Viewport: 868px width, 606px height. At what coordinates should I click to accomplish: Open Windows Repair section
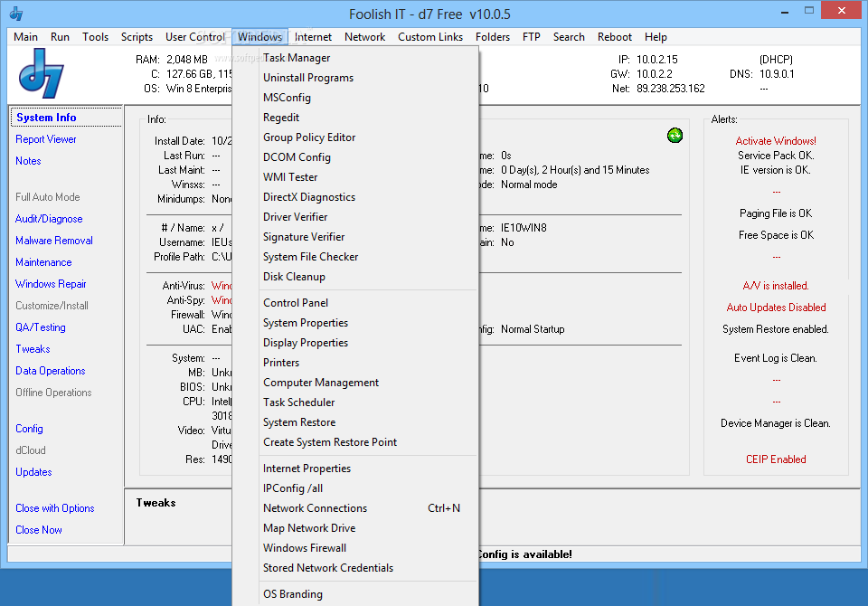click(51, 284)
